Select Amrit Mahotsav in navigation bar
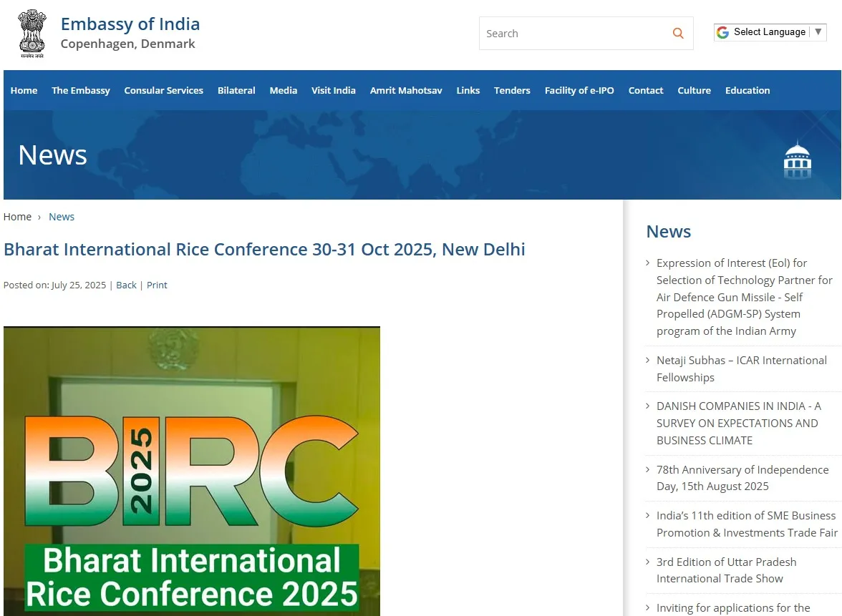This screenshot has width=842, height=616. (x=406, y=90)
